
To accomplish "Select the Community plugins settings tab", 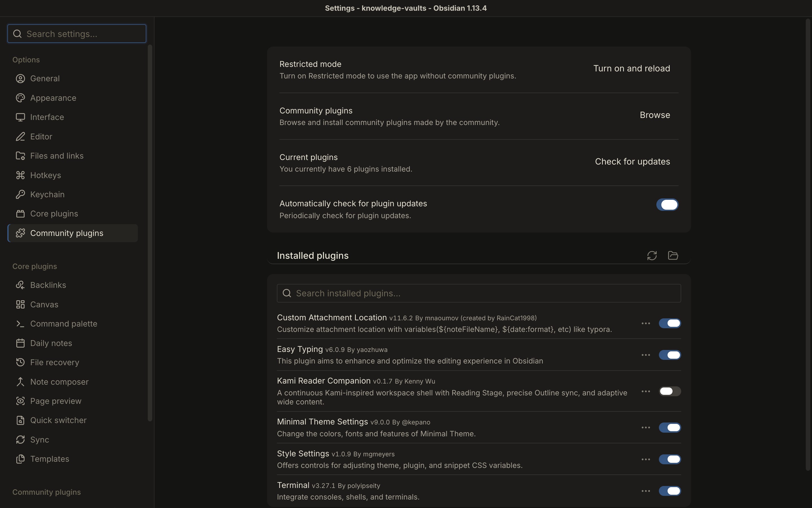I will pyautogui.click(x=73, y=233).
